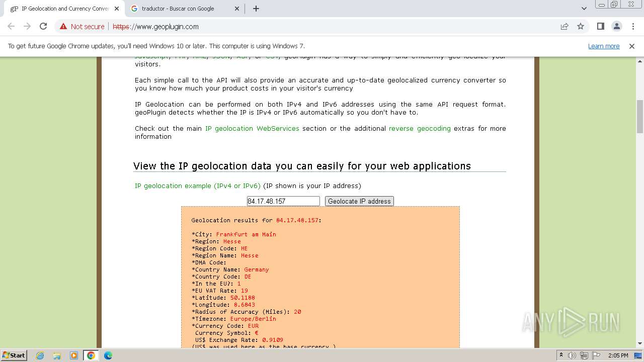Viewport: 644px width, 362px height.
Task: Launch Internet Explorer from taskbar
Action: point(40,355)
